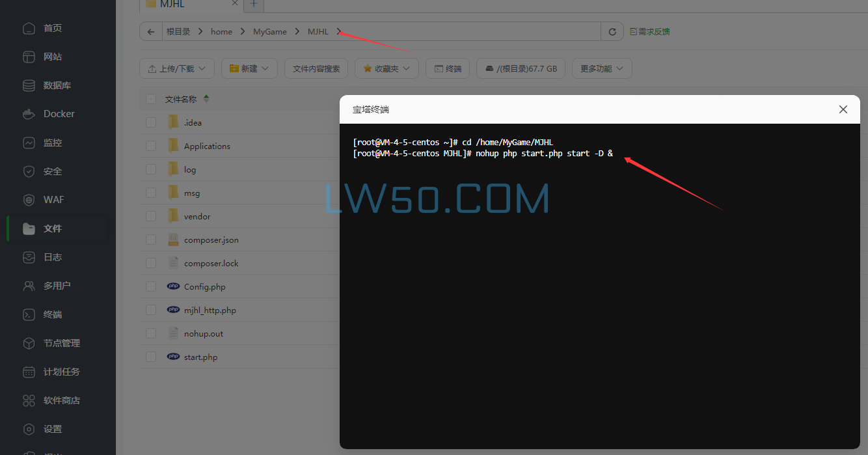Select the checkbox next to start.php
868x455 pixels.
coord(151,357)
